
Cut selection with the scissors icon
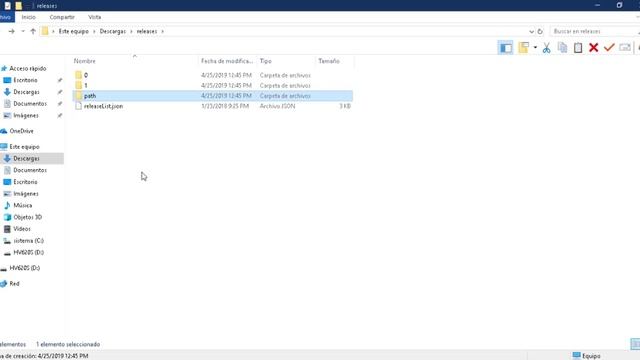pos(547,48)
